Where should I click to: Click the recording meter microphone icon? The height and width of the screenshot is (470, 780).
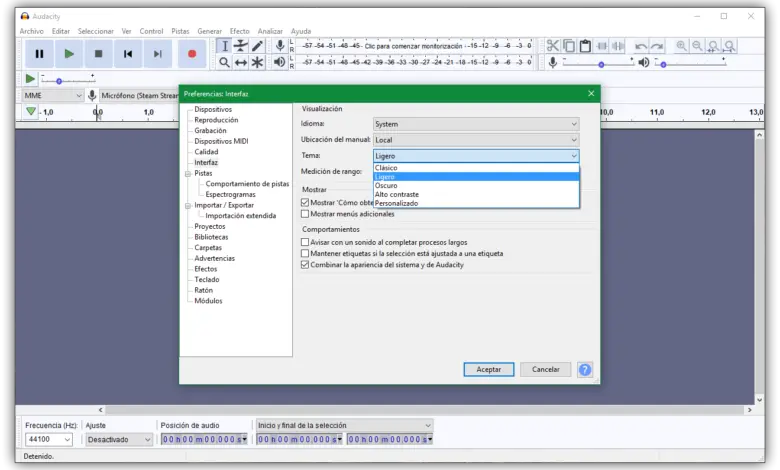click(280, 46)
